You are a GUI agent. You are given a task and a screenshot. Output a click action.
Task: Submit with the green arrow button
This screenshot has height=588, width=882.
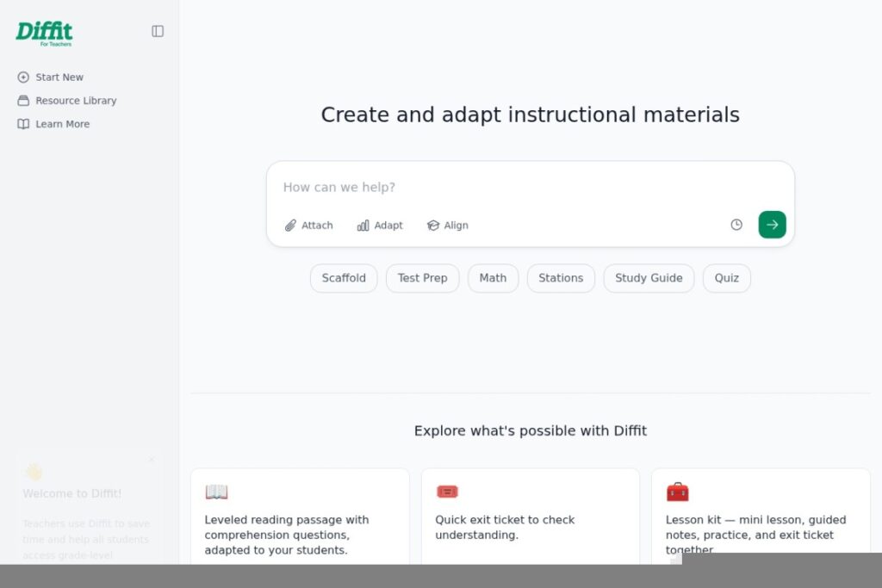(772, 225)
